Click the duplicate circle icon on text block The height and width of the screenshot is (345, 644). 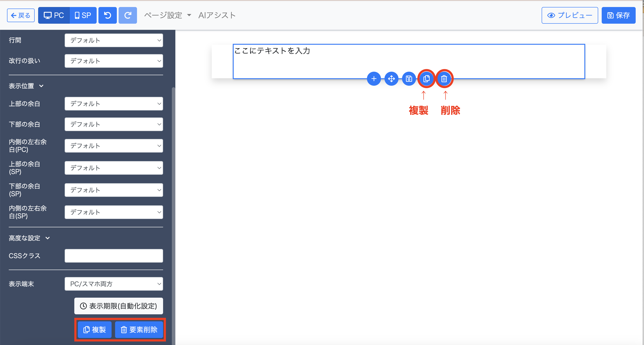[x=427, y=79]
